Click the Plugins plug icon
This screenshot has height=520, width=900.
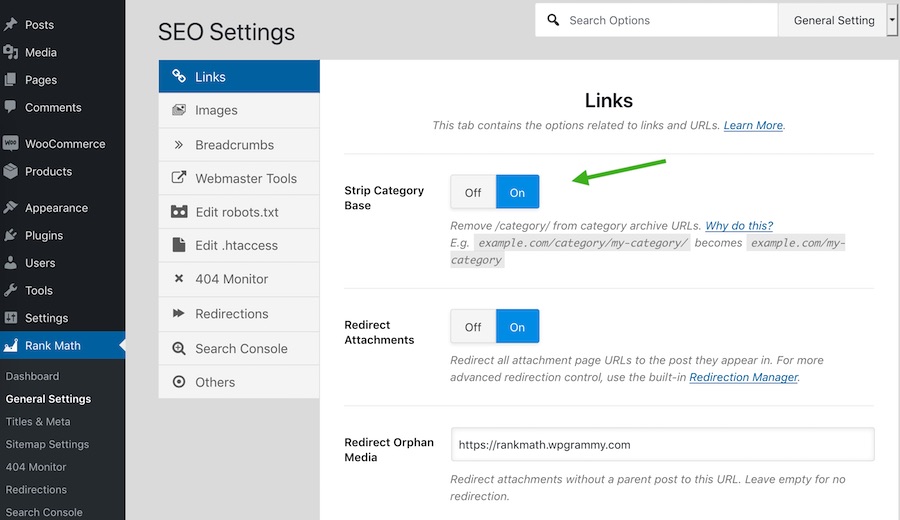click(x=11, y=235)
